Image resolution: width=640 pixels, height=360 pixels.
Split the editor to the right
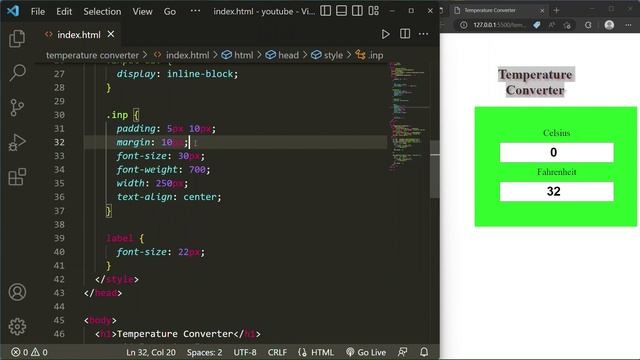click(x=405, y=34)
